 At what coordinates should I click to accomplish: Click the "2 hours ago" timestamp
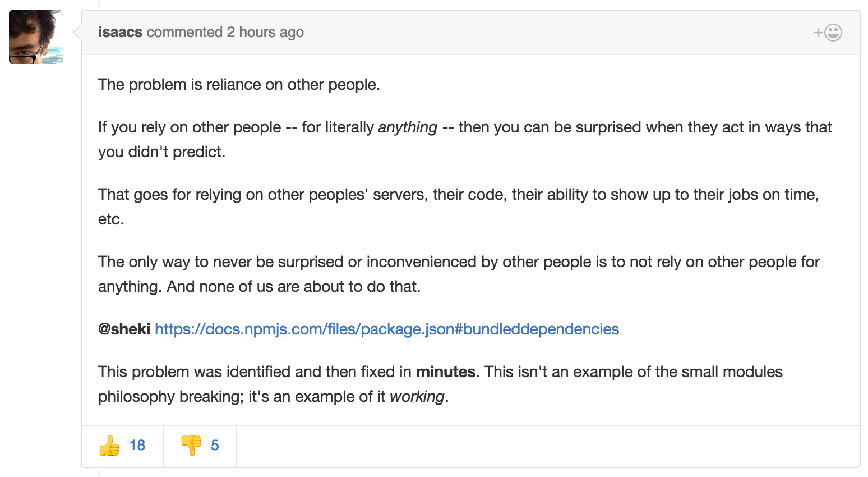[x=265, y=33]
